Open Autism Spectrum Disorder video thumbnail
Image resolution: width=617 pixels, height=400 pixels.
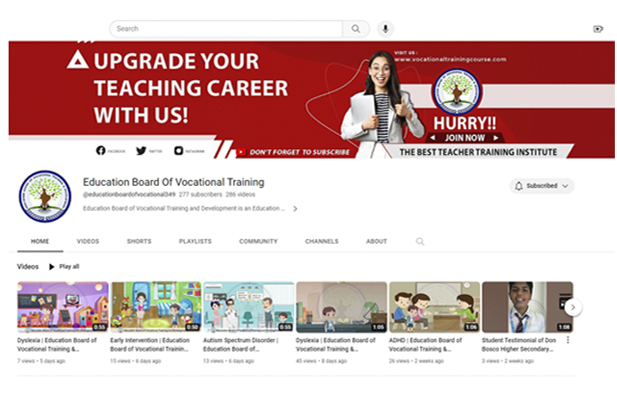click(x=249, y=307)
